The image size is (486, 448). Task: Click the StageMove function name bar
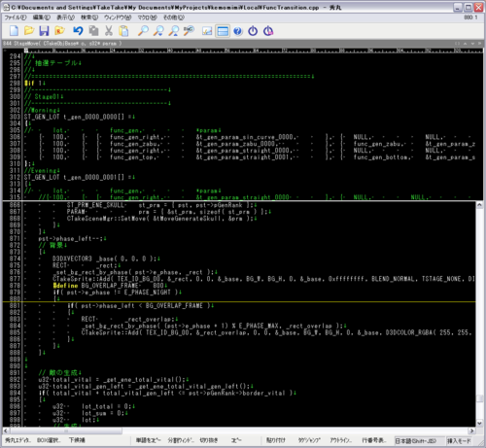click(x=62, y=44)
